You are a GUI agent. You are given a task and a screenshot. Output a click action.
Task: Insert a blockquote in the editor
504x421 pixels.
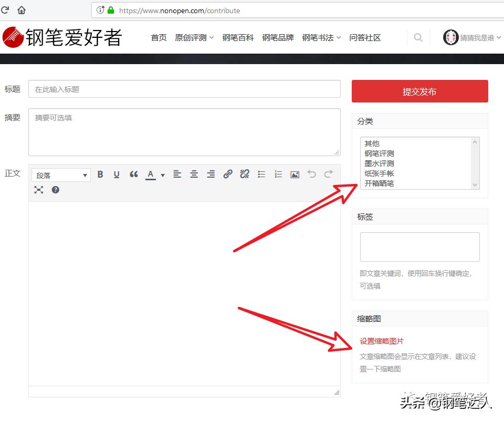pos(133,174)
